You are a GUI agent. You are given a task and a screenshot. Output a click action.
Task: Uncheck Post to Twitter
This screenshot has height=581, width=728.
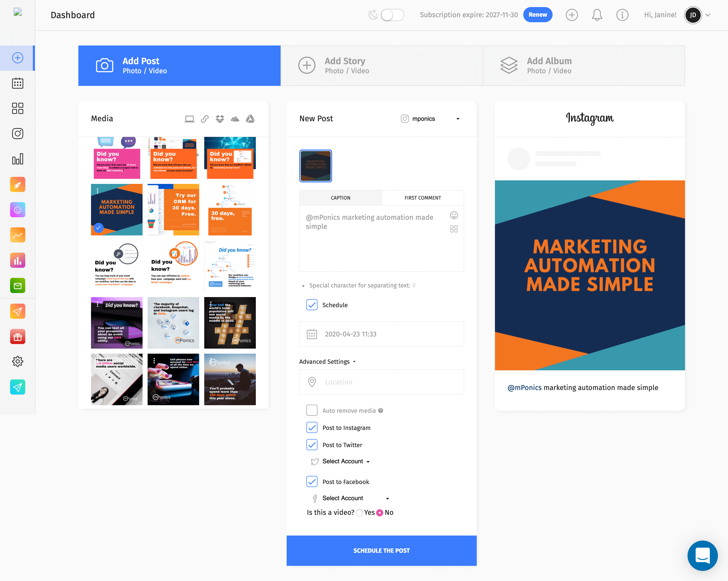pyautogui.click(x=312, y=445)
